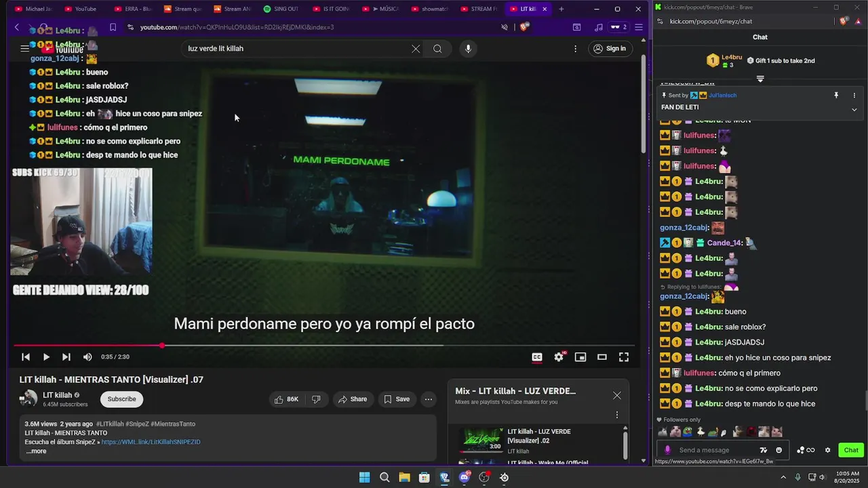Open a new browser tab
The width and height of the screenshot is (868, 488).
(x=561, y=9)
